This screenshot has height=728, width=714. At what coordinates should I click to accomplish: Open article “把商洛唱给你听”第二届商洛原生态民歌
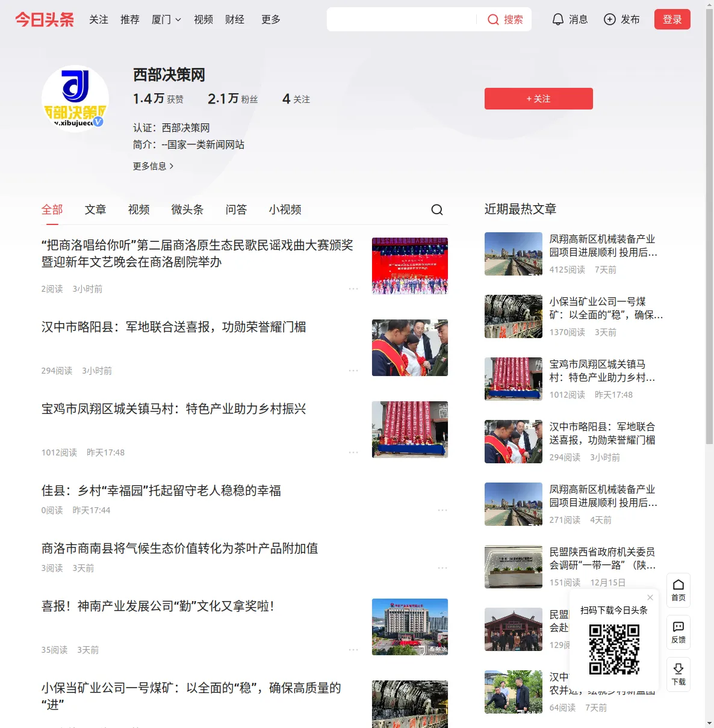click(x=197, y=253)
